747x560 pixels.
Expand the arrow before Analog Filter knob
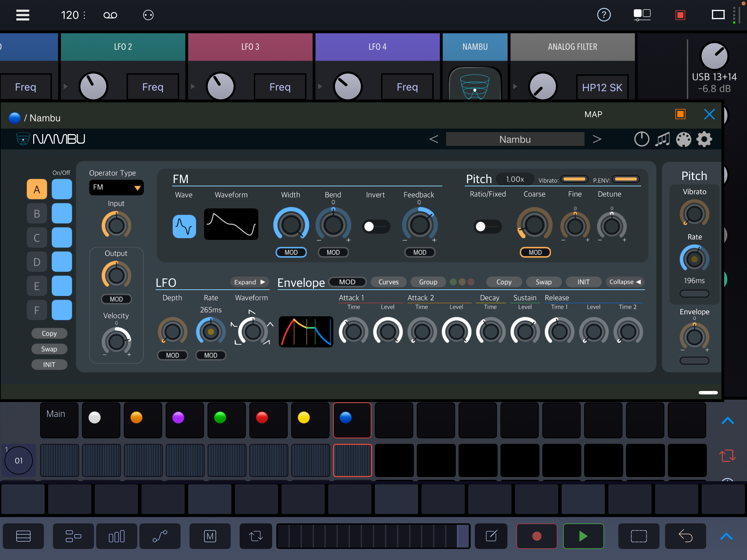coord(515,86)
